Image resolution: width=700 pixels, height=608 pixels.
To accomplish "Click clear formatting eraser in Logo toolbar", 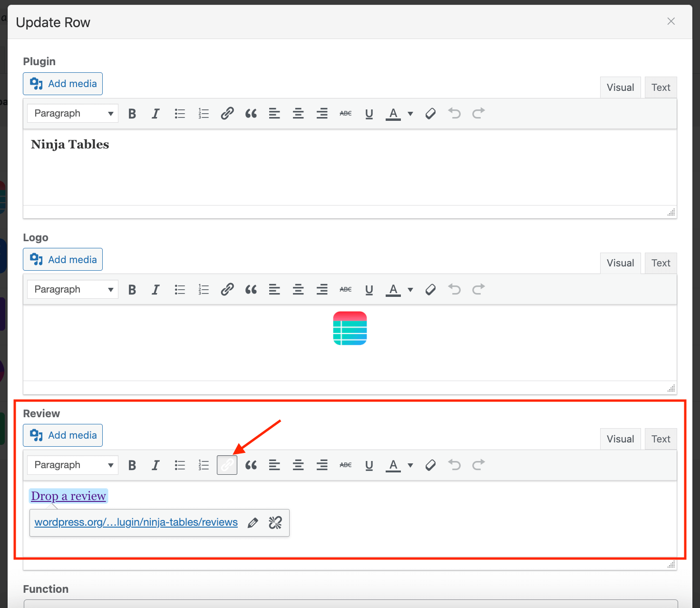I will coord(430,290).
